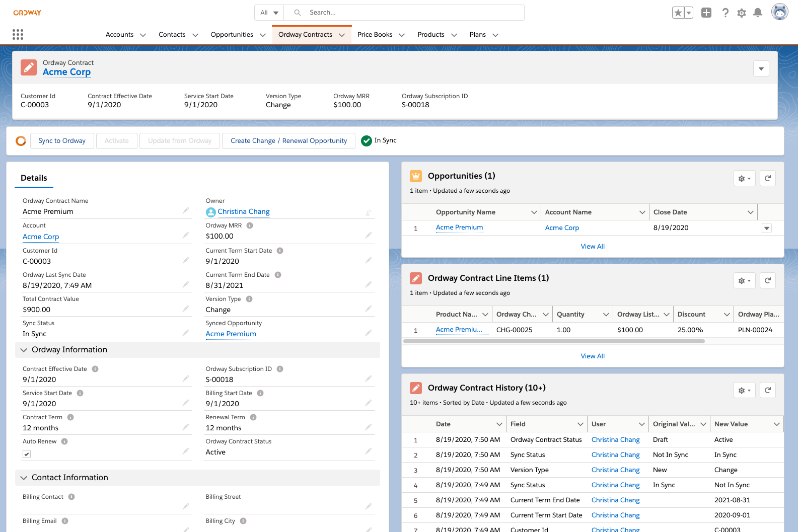Refresh the Ordway Contract History list
This screenshot has height=532, width=798.
click(x=767, y=390)
